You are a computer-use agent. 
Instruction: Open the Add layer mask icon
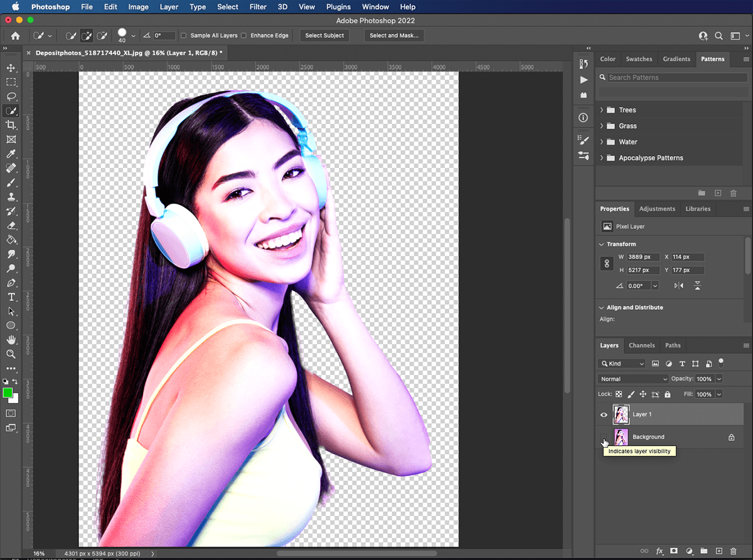[x=673, y=551]
